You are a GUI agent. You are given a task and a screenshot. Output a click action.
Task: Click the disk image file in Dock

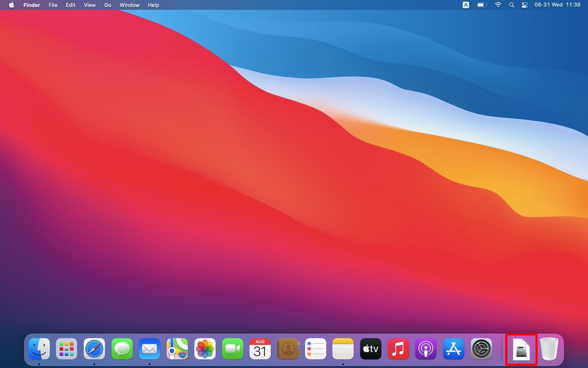coord(521,350)
